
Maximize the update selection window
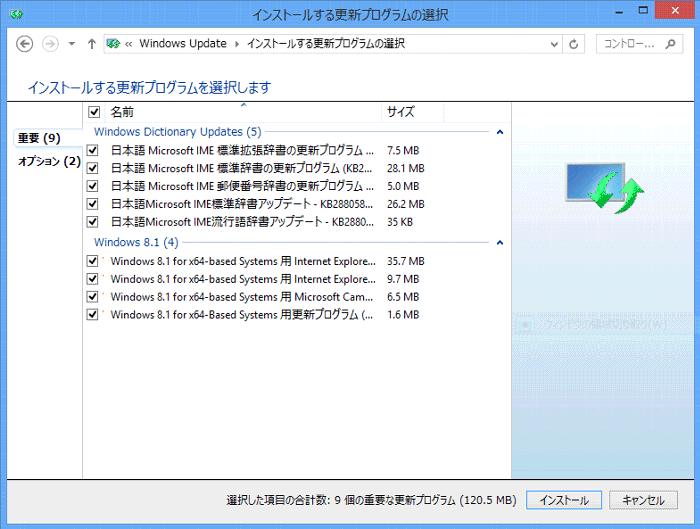(x=643, y=11)
